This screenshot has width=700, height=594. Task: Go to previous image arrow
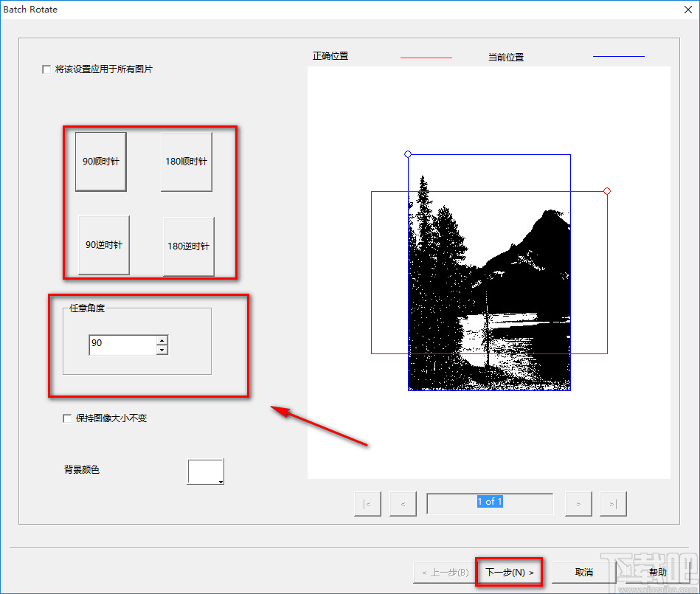pyautogui.click(x=403, y=504)
